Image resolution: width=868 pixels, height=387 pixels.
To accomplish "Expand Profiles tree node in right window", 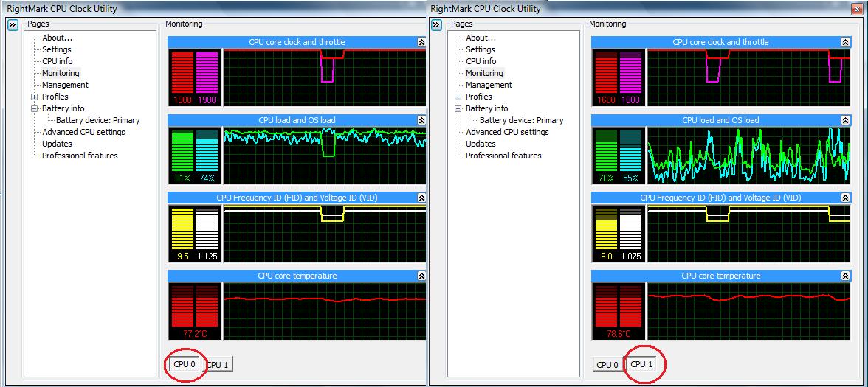I will (x=458, y=97).
